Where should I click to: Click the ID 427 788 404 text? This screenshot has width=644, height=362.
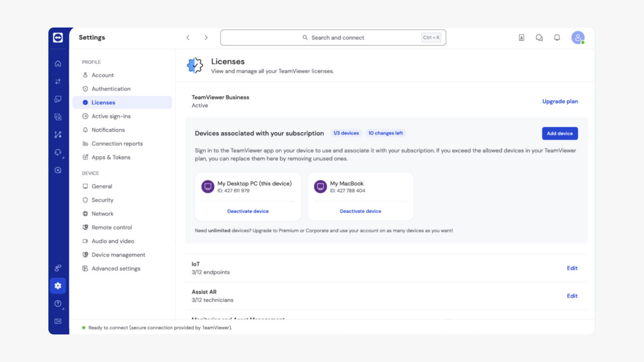pyautogui.click(x=348, y=191)
